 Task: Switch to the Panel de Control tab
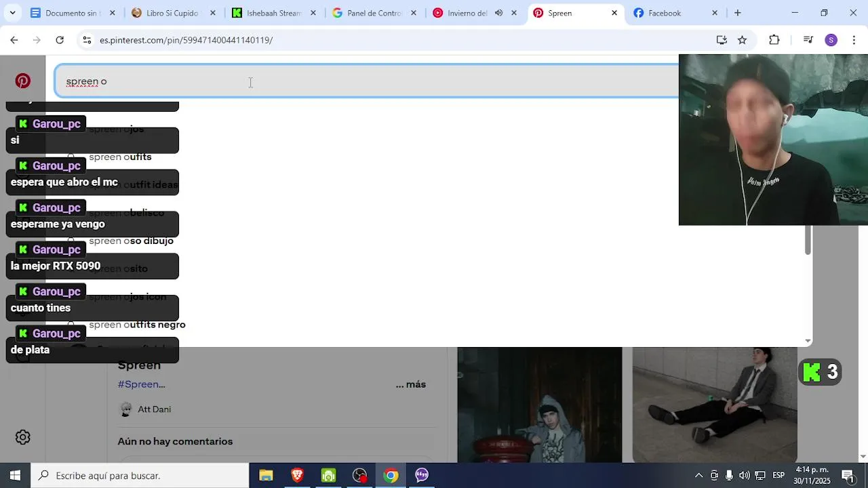click(374, 13)
